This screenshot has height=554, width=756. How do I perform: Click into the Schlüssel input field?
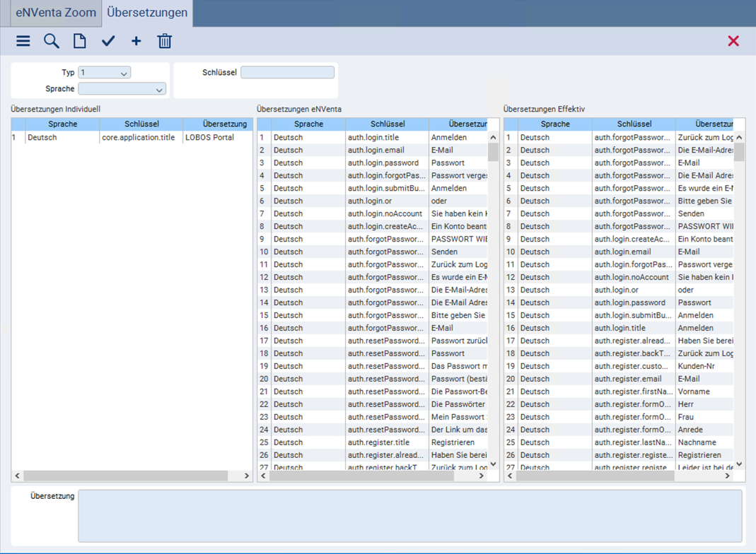[287, 72]
